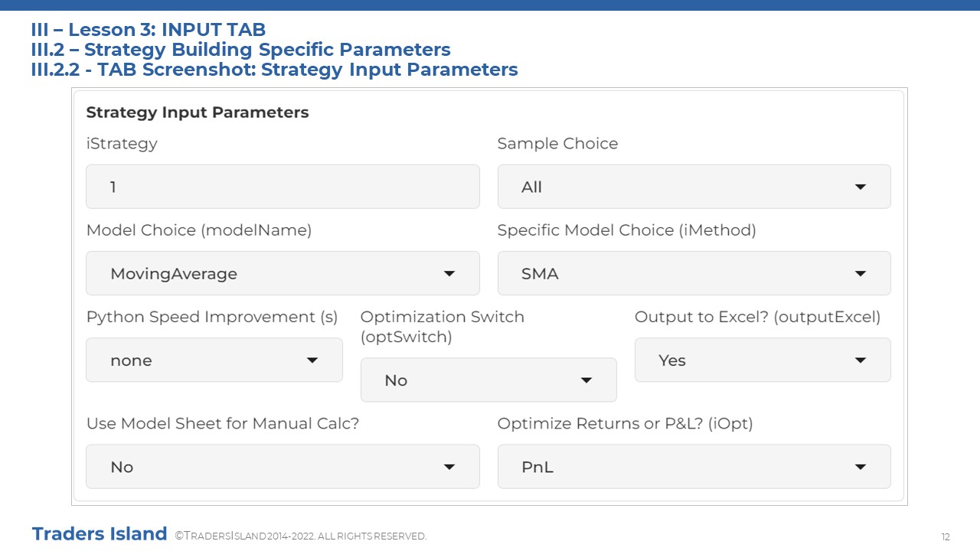Click the arrow icon beside SMA
The width and height of the screenshot is (980, 551).
point(861,273)
